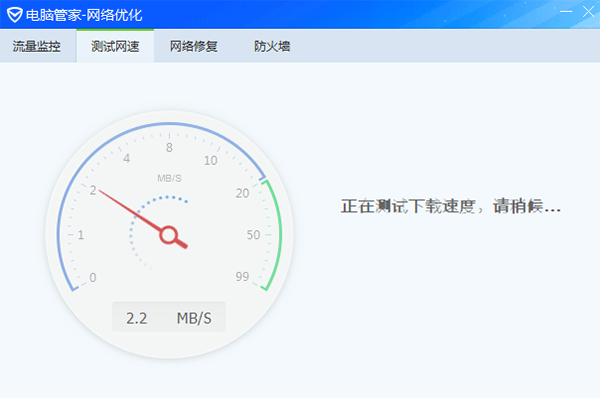Switch to the 网络修复 tab
This screenshot has width=600, height=398.
pyautogui.click(x=194, y=46)
